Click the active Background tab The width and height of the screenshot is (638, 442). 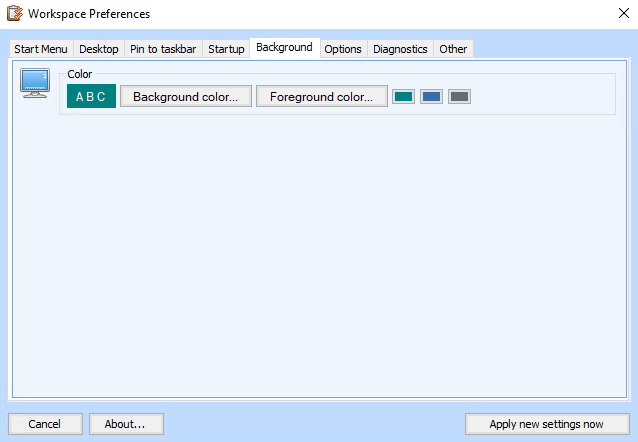[284, 47]
